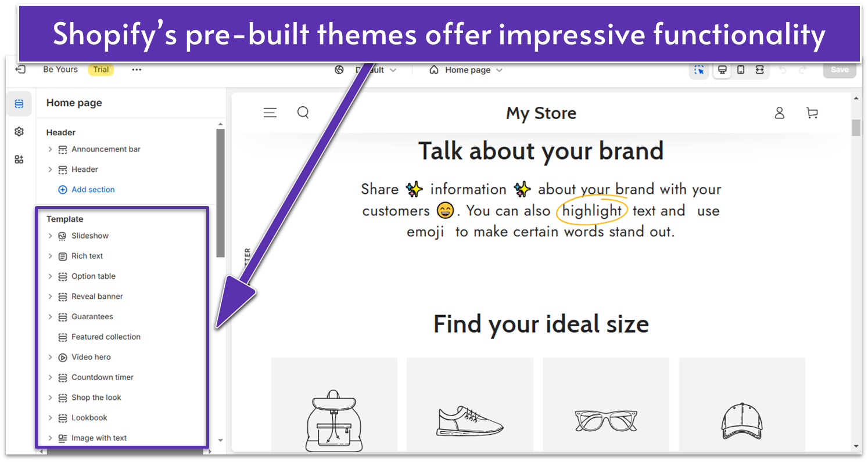Screen dimensions: 868x462
Task: Select the Reveal banner section label
Action: (97, 297)
